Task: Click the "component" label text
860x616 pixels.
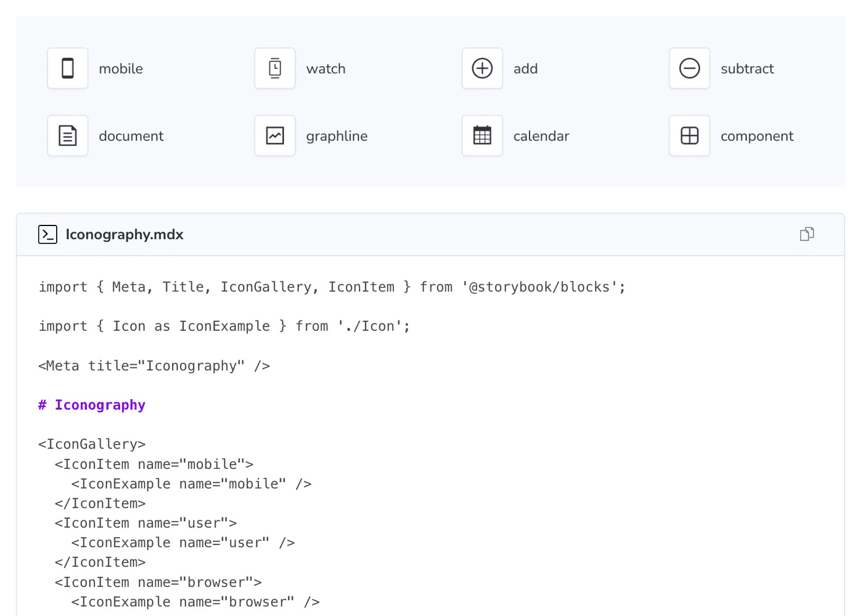Action: pyautogui.click(x=756, y=136)
